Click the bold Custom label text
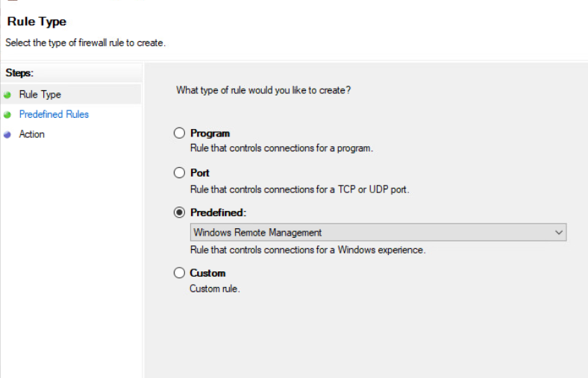The image size is (588, 378). [x=207, y=273]
